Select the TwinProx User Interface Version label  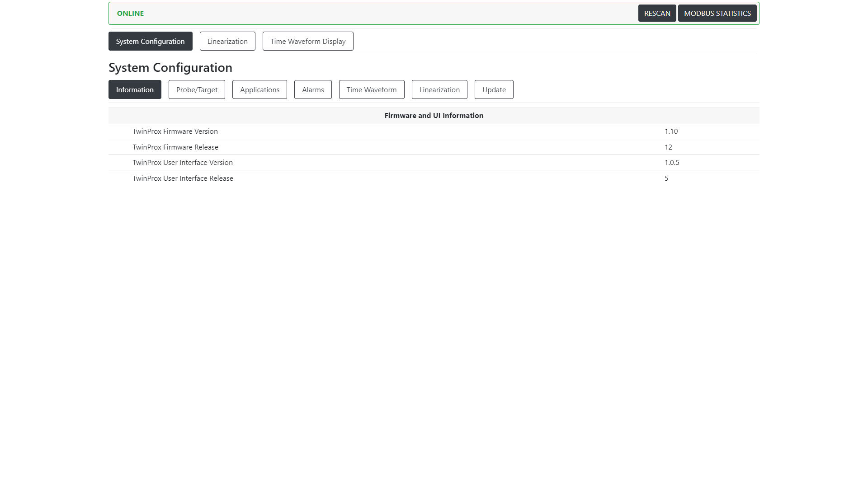point(183,162)
